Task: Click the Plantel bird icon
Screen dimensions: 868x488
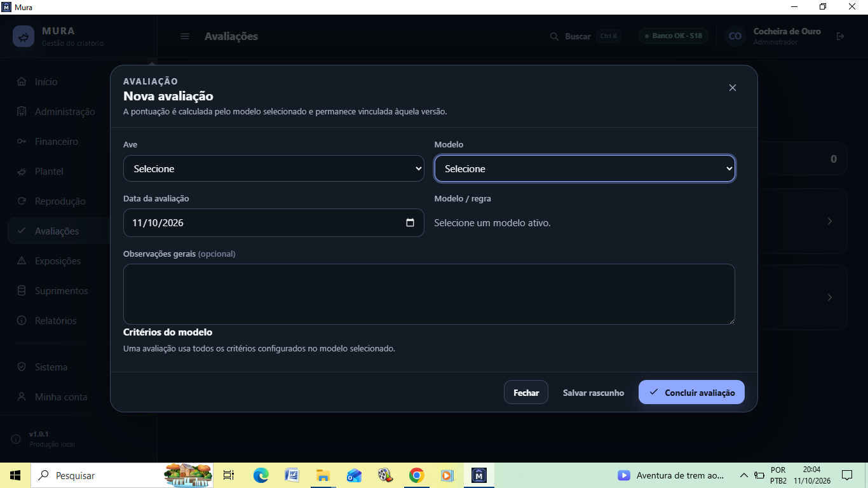Action: (22, 172)
